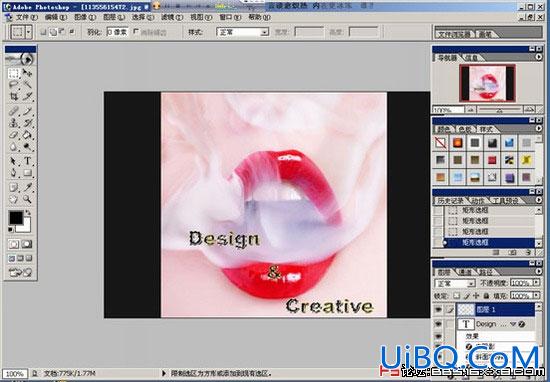Open the layer blend mode dropdown

(x=455, y=283)
